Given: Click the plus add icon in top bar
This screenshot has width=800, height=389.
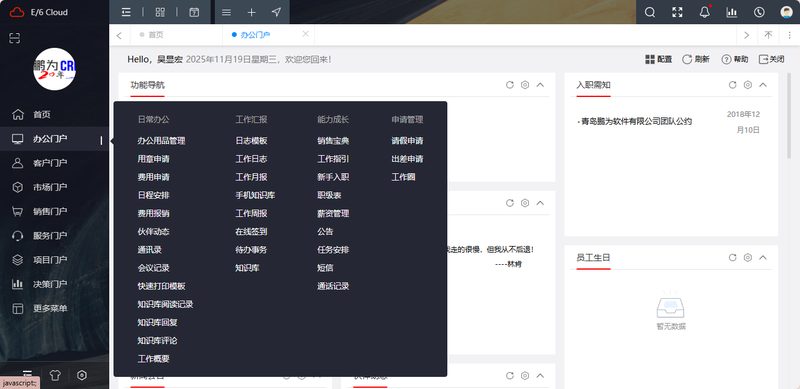Looking at the screenshot, I should (x=252, y=12).
